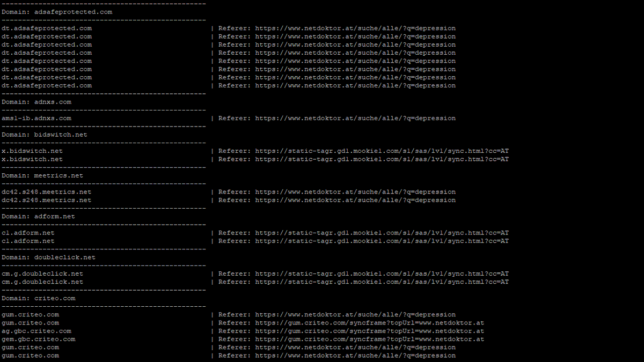Click the mookie1 Referer URL in first cm.g.doubleclick.net row

tap(382, 274)
